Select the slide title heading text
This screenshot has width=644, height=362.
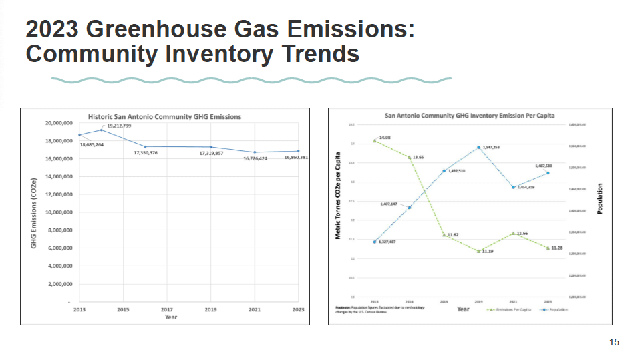pos(220,41)
